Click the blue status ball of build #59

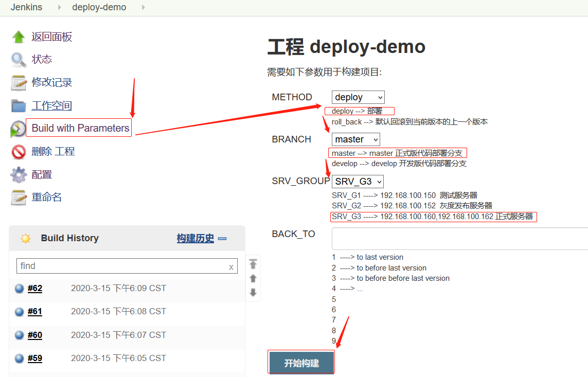tap(19, 358)
